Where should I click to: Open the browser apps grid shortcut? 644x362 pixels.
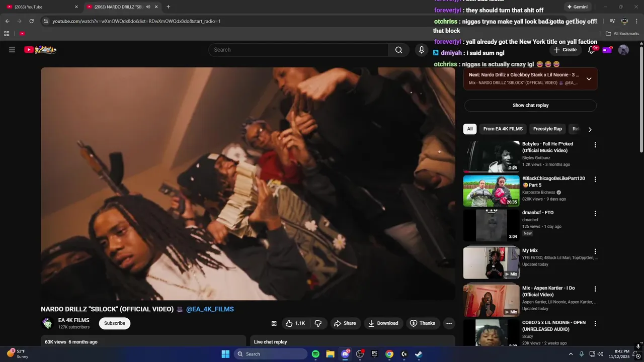[x=7, y=34]
